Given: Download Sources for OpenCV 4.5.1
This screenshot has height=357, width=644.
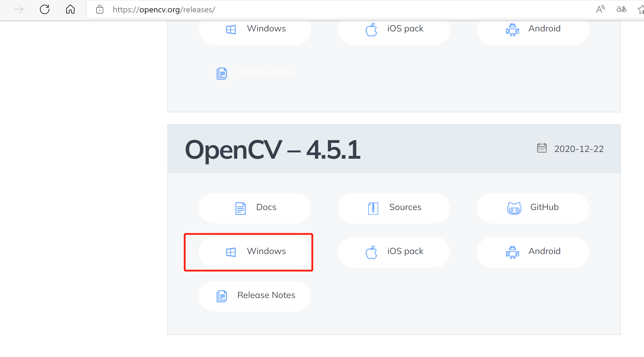Looking at the screenshot, I should click(394, 208).
